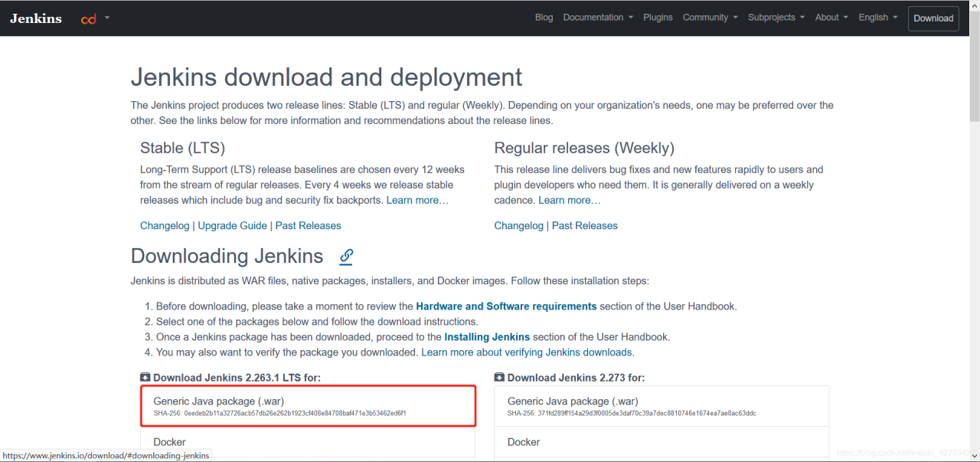
Task: Open the Community dropdown menu
Action: coord(710,18)
